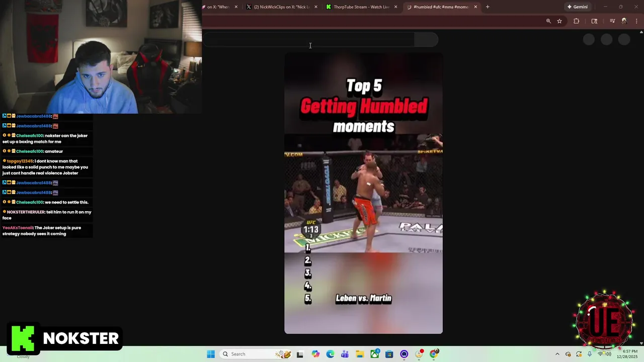Open the Chrome profile avatar
Viewport: 644px width, 362px height.
(624, 21)
